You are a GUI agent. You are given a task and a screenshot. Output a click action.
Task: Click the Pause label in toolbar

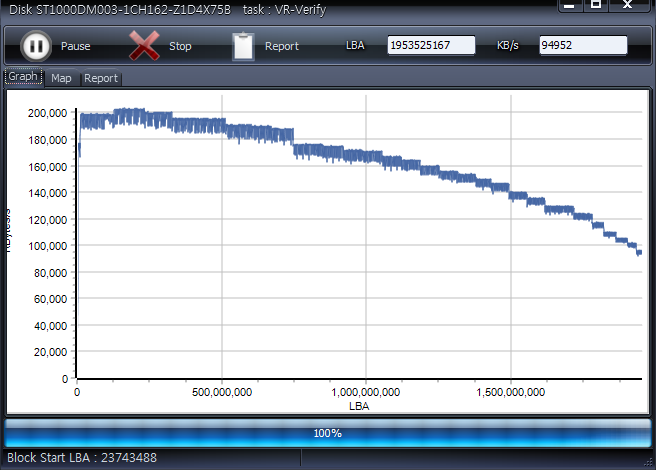[76, 46]
